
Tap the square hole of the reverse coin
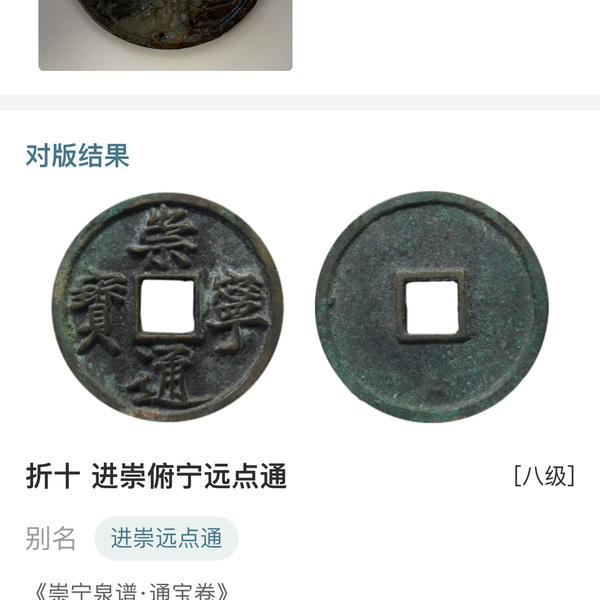[432, 307]
